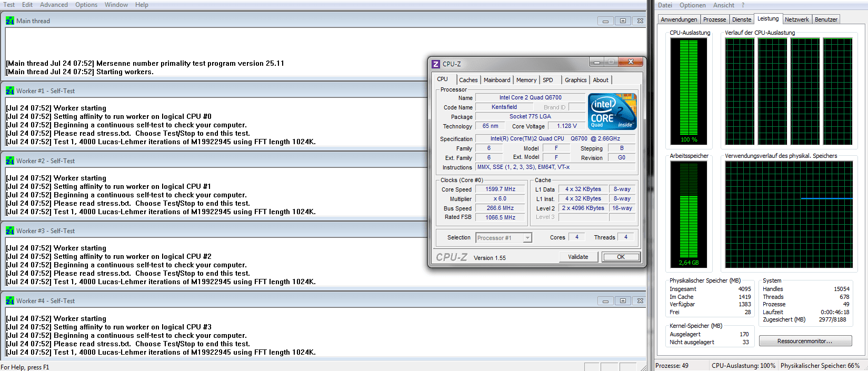Restore the Main thread window via middle button
This screenshot has width=868, height=371.
pyautogui.click(x=623, y=21)
